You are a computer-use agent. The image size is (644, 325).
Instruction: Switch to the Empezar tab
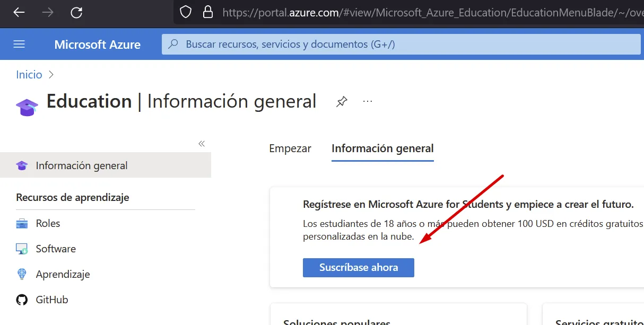tap(290, 148)
